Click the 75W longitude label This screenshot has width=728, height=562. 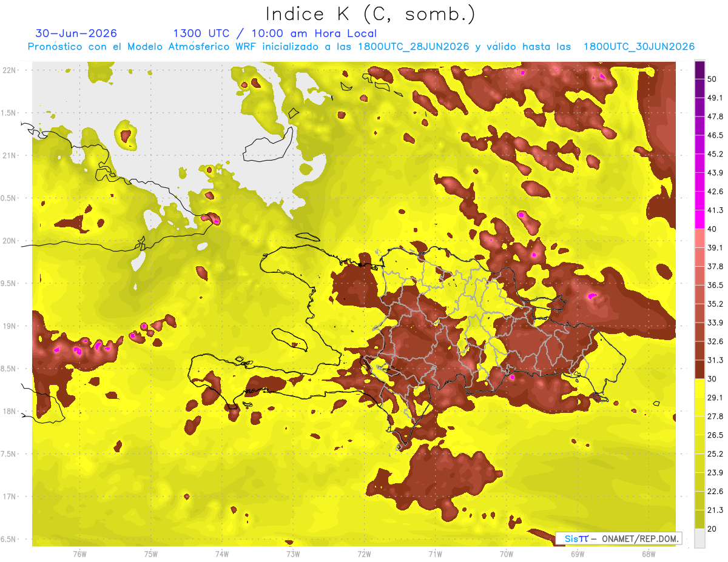(x=151, y=554)
